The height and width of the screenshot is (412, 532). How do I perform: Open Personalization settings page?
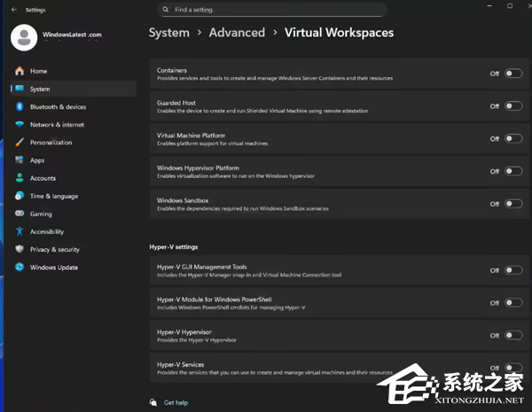pyautogui.click(x=74, y=142)
